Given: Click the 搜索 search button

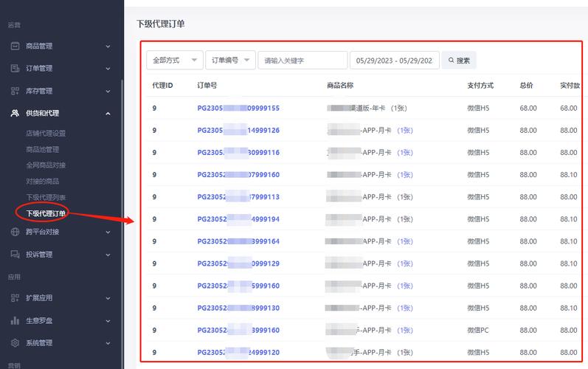Looking at the screenshot, I should tap(459, 61).
